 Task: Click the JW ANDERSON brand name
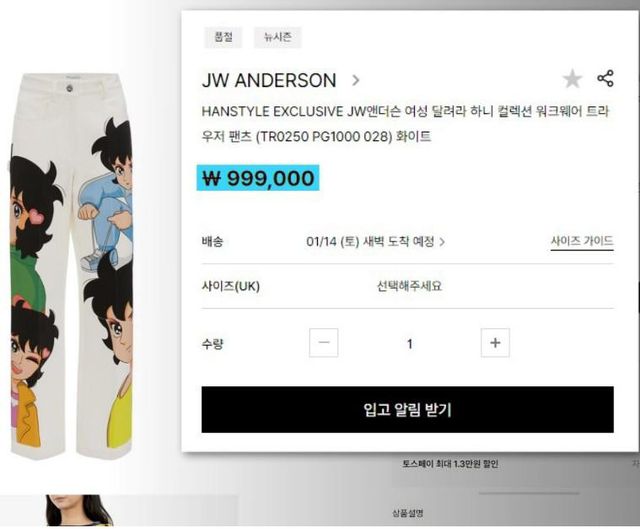point(269,80)
